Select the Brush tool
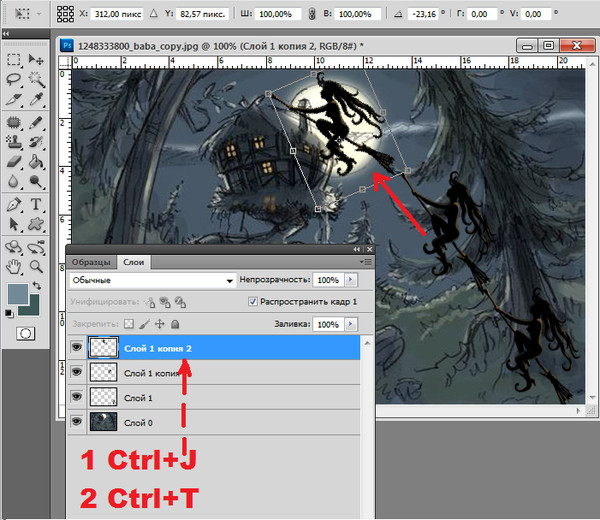Image resolution: width=600 pixels, height=520 pixels. click(36, 122)
